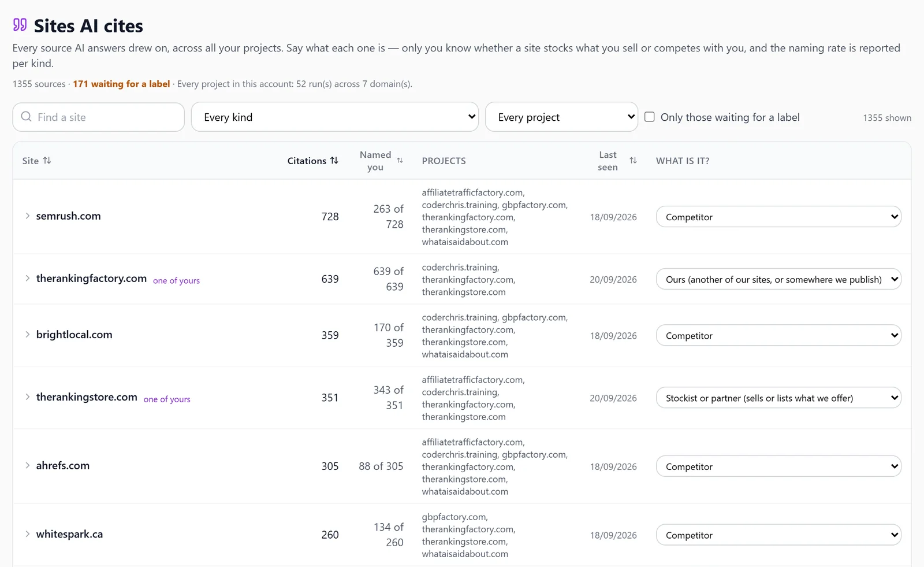Click the brightlocal.com site name
Image resolution: width=924 pixels, height=567 pixels.
coord(74,334)
